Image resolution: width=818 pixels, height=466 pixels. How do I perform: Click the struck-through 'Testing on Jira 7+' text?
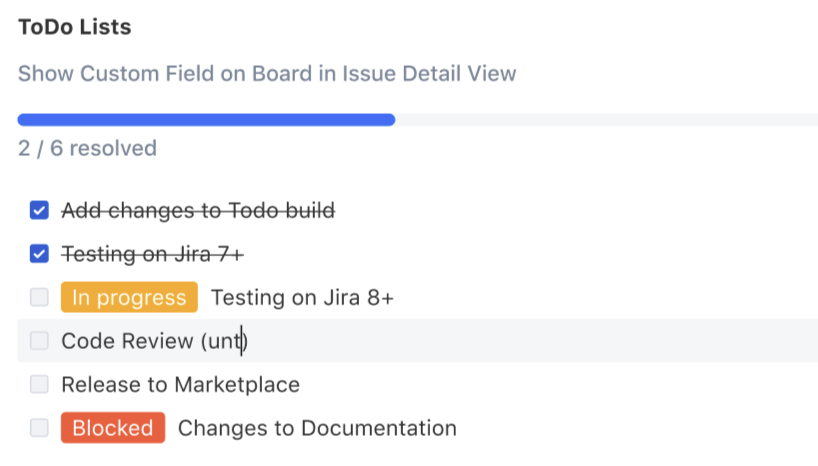pos(152,254)
